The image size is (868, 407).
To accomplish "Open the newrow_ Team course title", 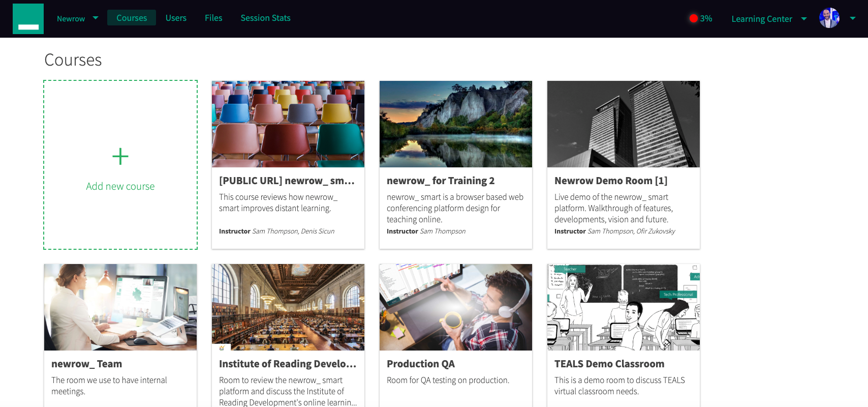I will [x=86, y=364].
